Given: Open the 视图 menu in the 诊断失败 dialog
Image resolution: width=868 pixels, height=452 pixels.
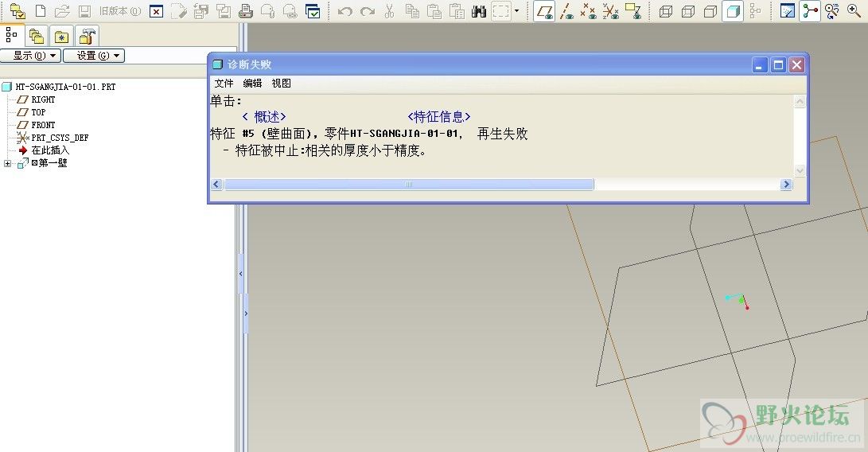Looking at the screenshot, I should click(281, 83).
